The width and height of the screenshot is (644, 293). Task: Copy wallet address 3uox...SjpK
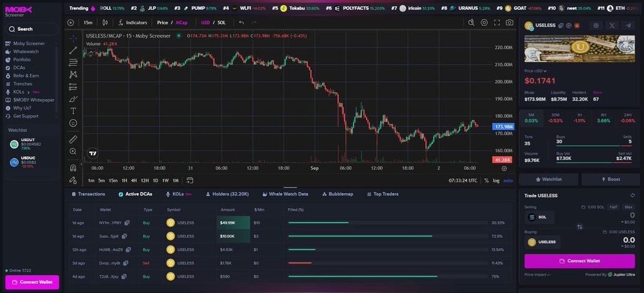(x=124, y=236)
